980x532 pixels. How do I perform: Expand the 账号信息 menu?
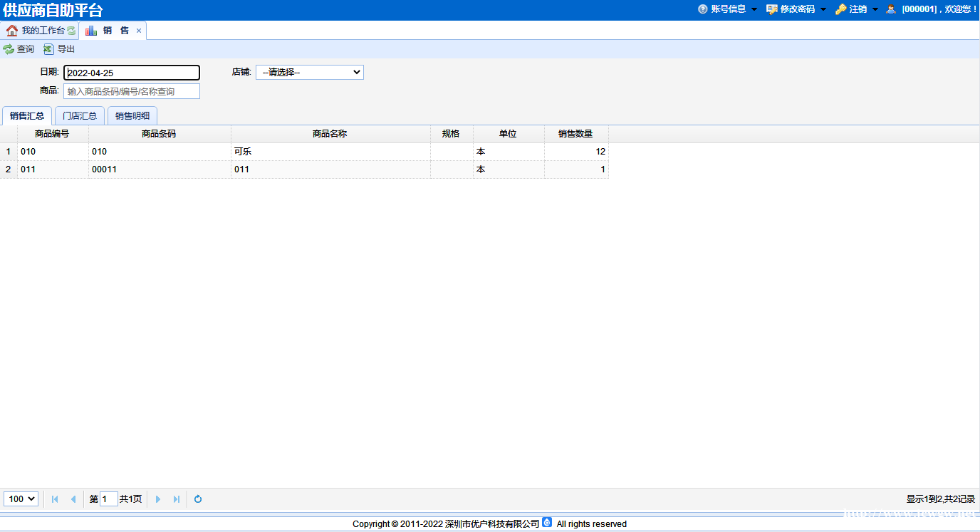click(727, 9)
